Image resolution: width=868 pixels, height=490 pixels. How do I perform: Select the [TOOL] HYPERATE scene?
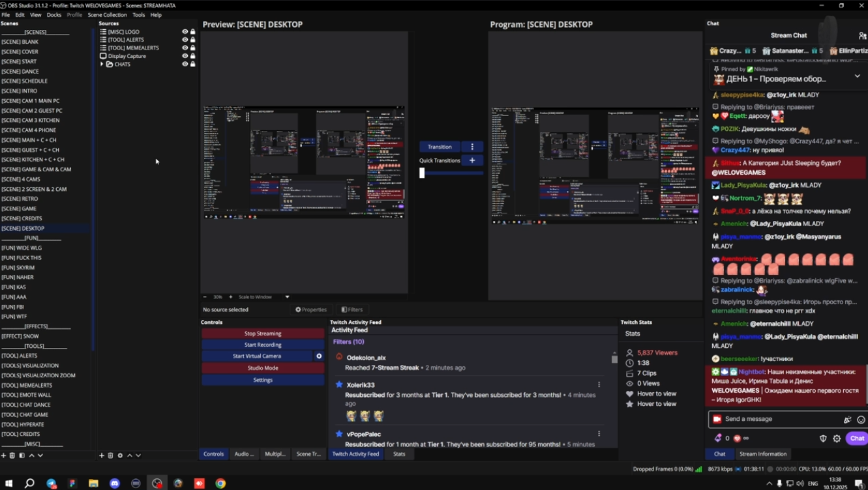(23, 424)
